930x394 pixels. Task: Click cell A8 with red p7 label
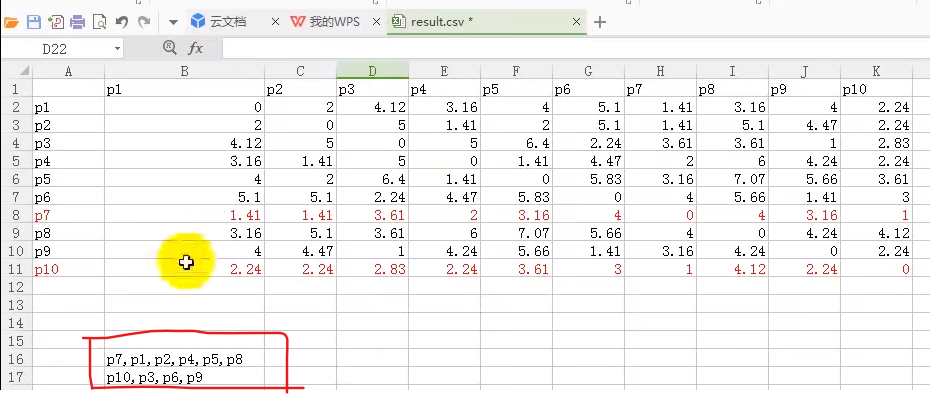pos(68,215)
